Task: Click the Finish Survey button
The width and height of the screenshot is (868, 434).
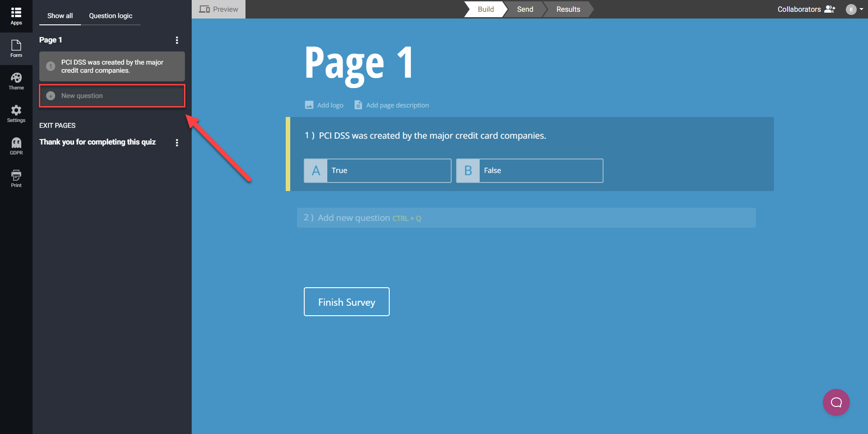Action: coord(347,302)
